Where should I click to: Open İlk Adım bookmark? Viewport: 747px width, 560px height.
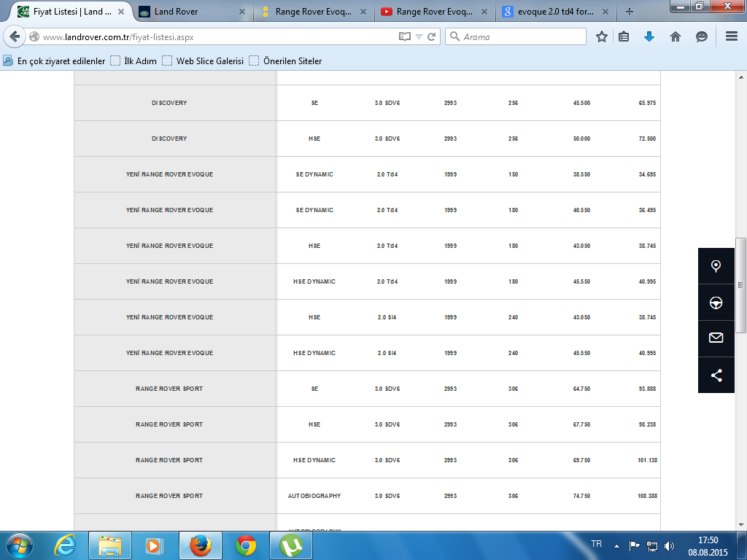[x=133, y=61]
